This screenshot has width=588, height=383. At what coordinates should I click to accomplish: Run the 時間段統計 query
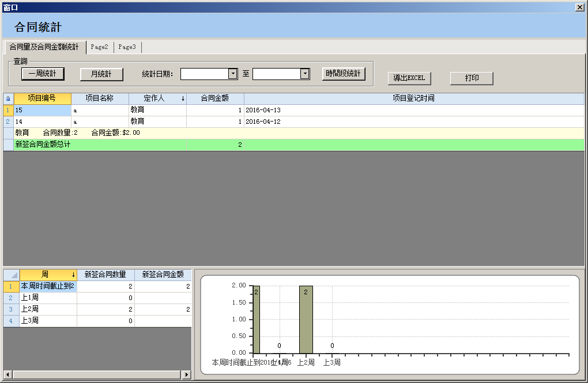tap(344, 74)
